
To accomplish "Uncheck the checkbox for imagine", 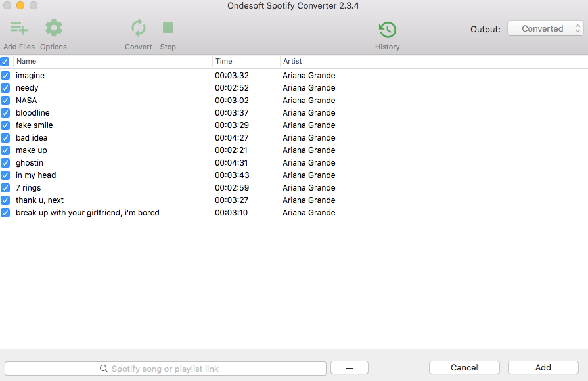I will 5,76.
